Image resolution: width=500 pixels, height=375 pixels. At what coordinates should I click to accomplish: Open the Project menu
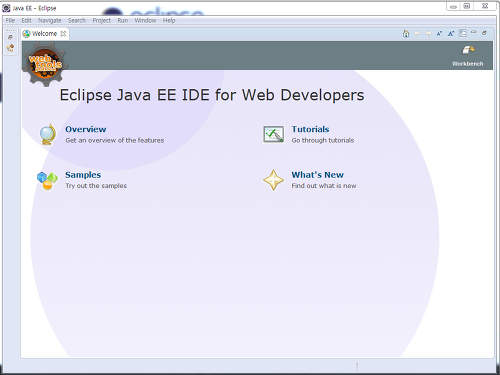[x=102, y=21]
